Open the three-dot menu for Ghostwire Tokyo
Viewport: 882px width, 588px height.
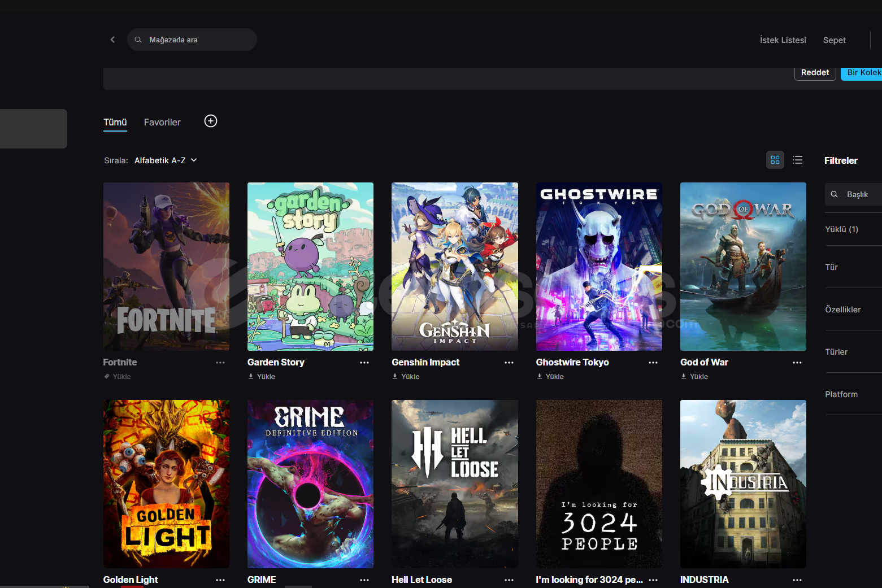(x=653, y=363)
